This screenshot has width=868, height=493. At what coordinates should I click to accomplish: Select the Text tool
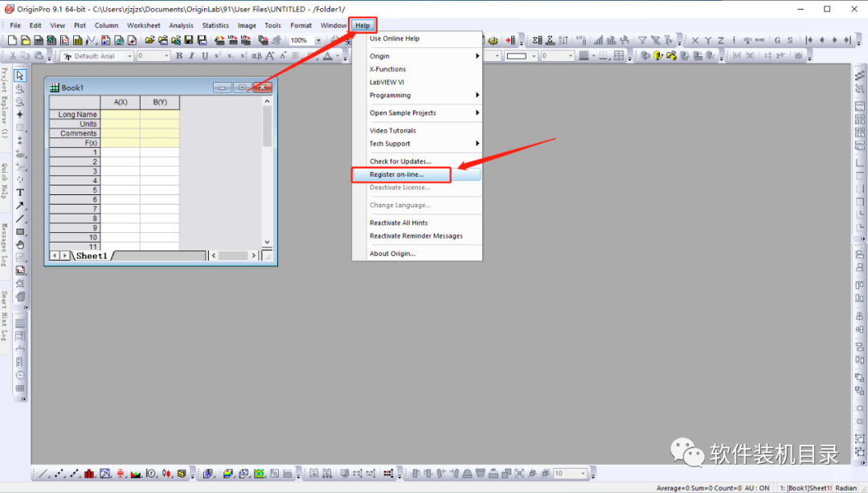click(x=20, y=193)
